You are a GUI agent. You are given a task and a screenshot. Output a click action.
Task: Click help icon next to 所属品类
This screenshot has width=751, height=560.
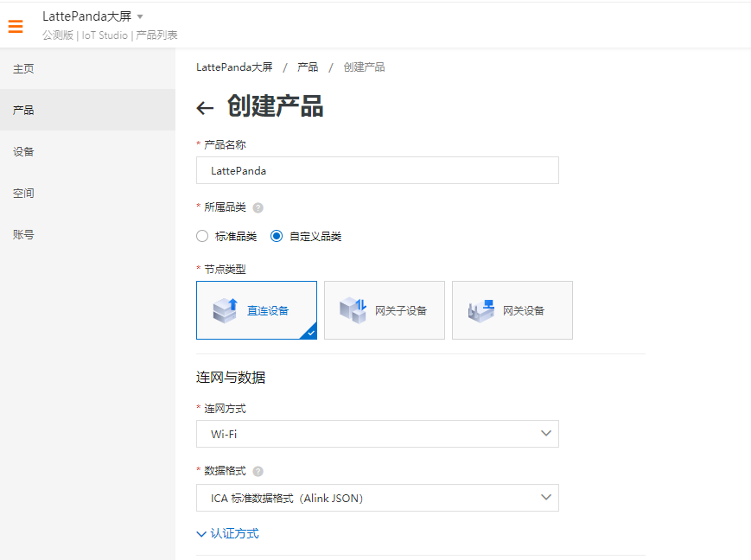pos(258,208)
